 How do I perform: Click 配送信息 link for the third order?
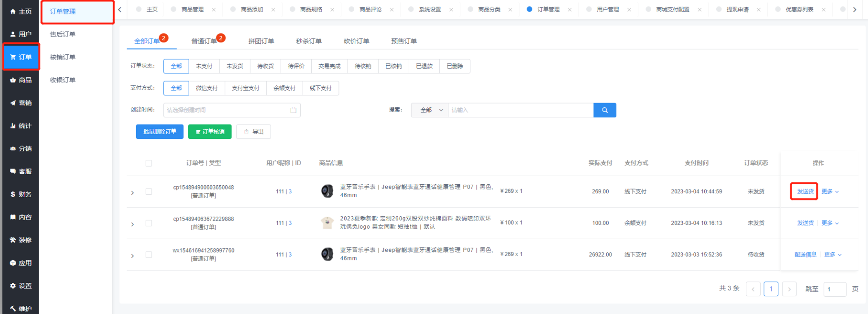[805, 255]
